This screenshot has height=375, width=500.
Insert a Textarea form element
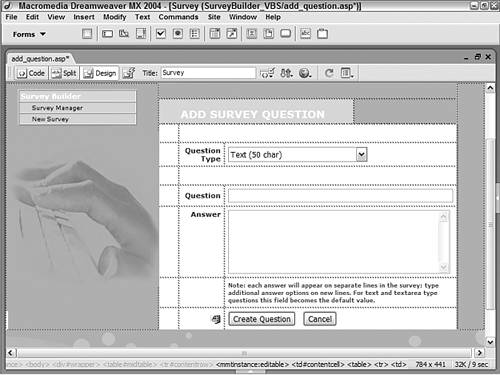pos(141,34)
